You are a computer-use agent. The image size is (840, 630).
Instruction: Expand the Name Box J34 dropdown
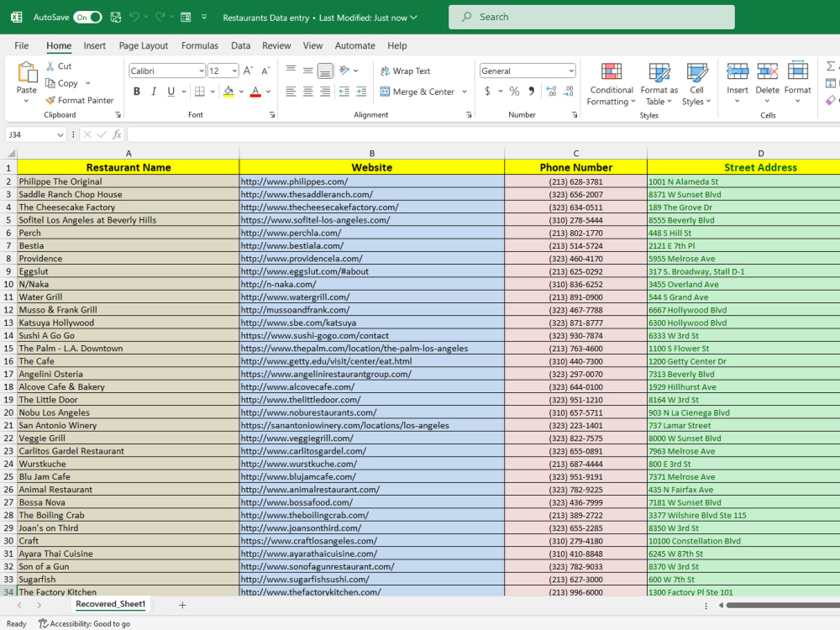point(60,135)
